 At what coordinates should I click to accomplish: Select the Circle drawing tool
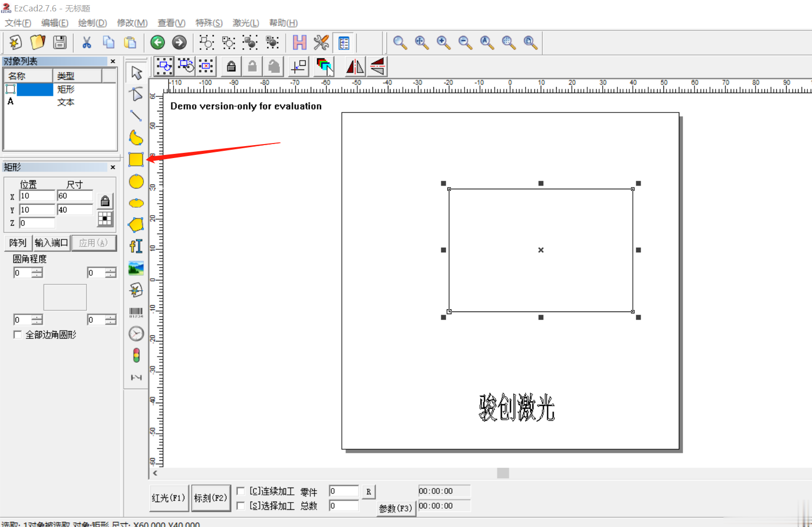[136, 181]
